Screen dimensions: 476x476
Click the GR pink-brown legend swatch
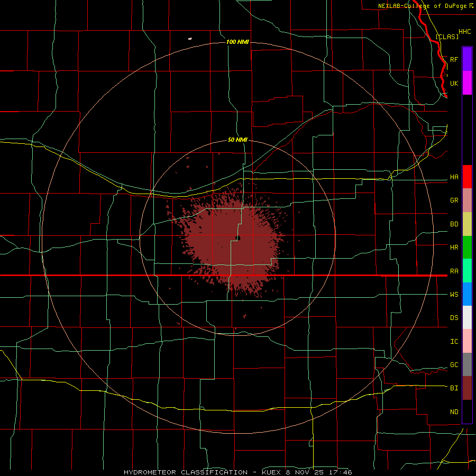pos(467,200)
